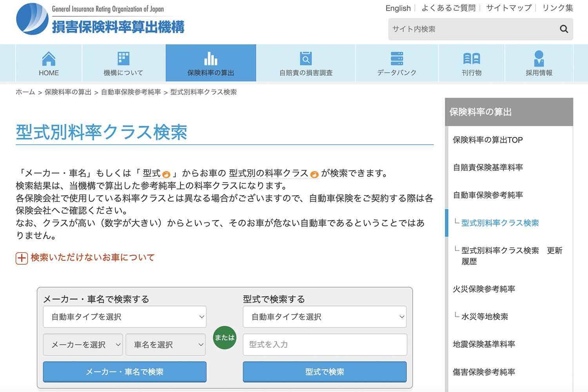Click the 採用情報 person icon
Viewport: 588px width, 392px height.
[539, 58]
